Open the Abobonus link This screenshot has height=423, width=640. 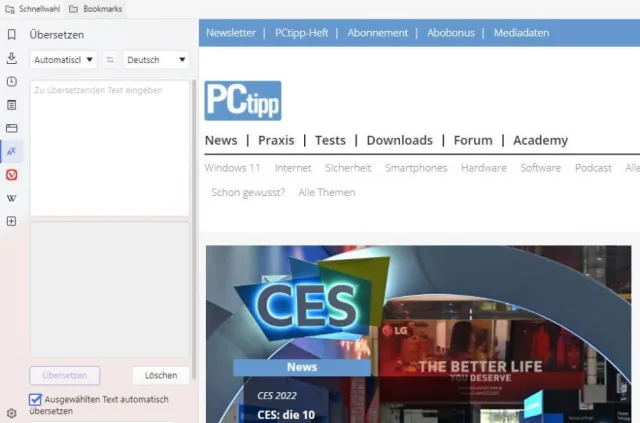(x=451, y=33)
